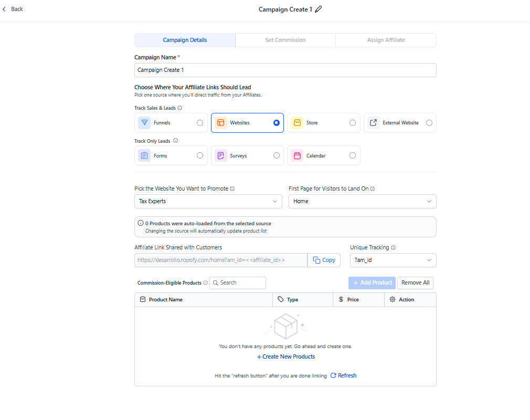Click the Store bag icon

click(x=297, y=123)
